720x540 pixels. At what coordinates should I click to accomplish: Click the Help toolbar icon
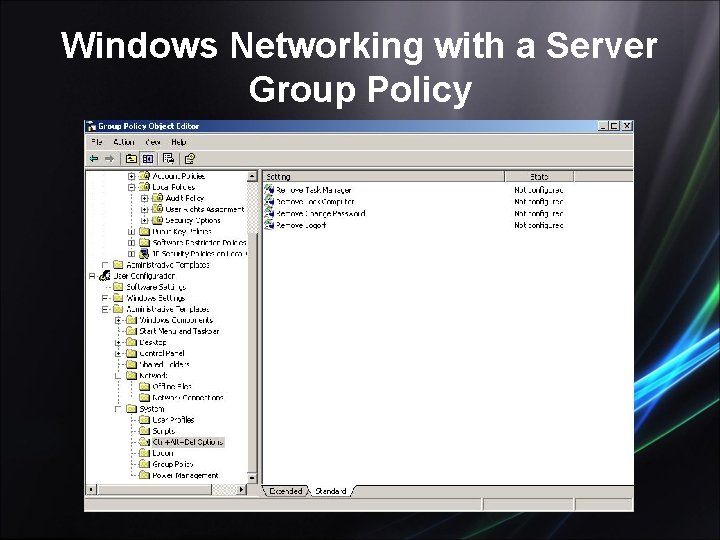190,159
